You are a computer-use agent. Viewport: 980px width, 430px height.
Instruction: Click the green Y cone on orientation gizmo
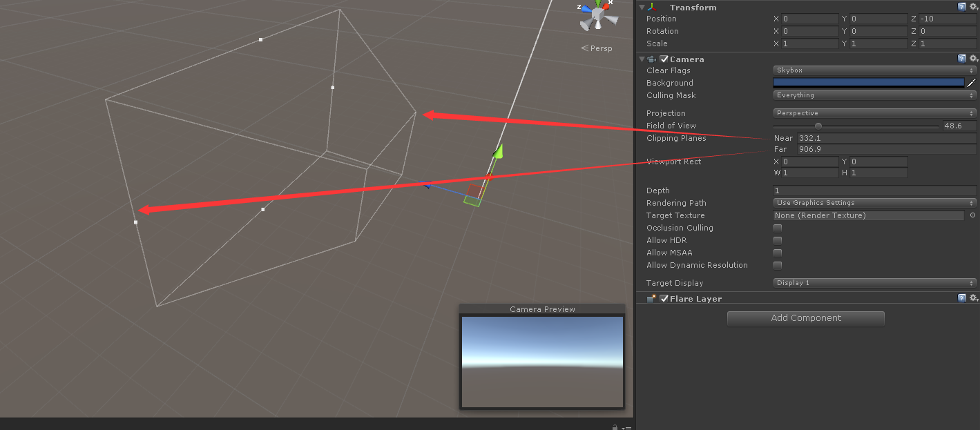coord(598,3)
